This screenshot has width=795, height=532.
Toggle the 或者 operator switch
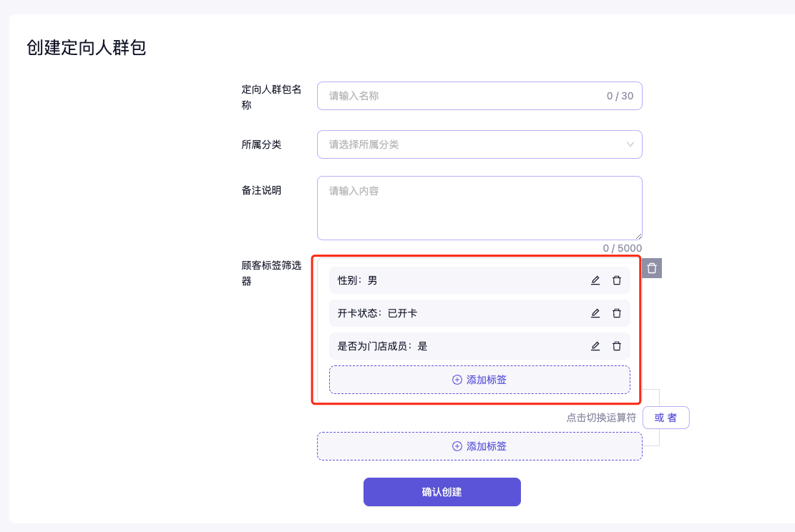[x=665, y=418]
